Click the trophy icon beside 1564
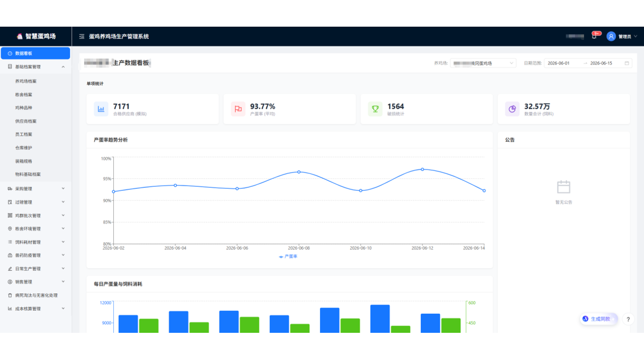Viewport: 644px width, 360px height. point(375,109)
